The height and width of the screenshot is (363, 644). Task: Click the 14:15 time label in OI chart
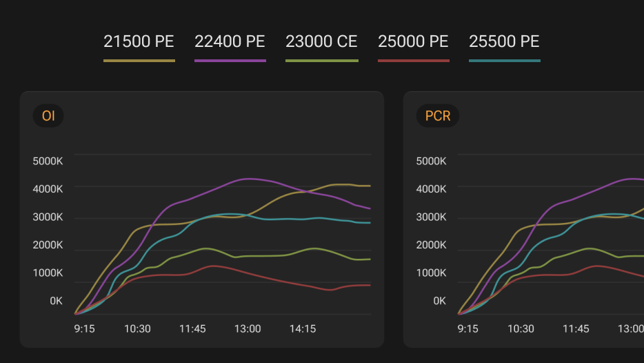[x=303, y=329]
